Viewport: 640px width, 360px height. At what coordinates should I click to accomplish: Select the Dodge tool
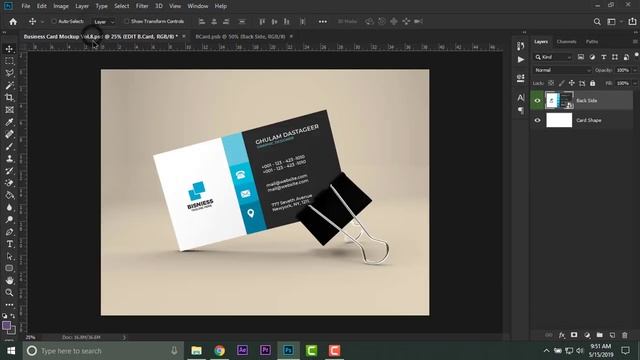[9, 220]
